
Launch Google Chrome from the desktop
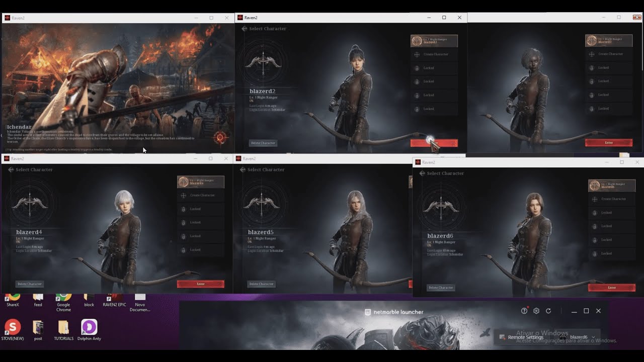[63, 302]
